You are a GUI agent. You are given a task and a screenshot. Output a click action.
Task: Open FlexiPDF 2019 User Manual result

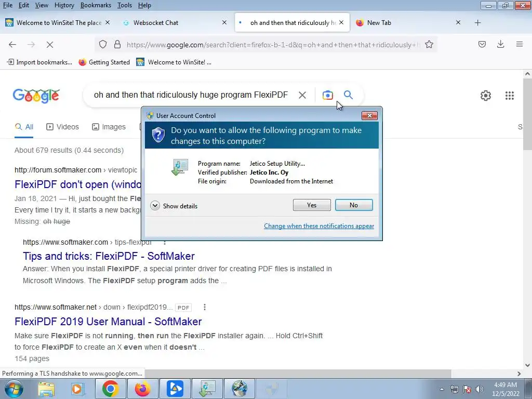(x=108, y=322)
